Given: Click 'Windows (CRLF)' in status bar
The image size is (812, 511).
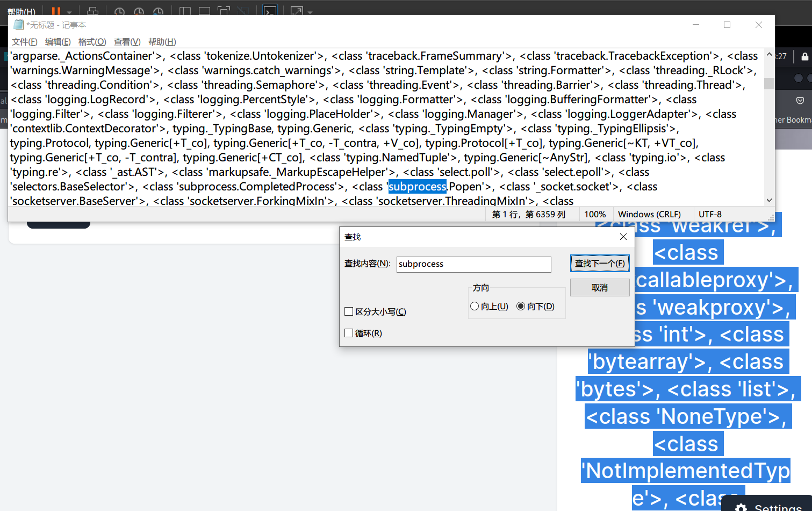Looking at the screenshot, I should click(x=649, y=214).
